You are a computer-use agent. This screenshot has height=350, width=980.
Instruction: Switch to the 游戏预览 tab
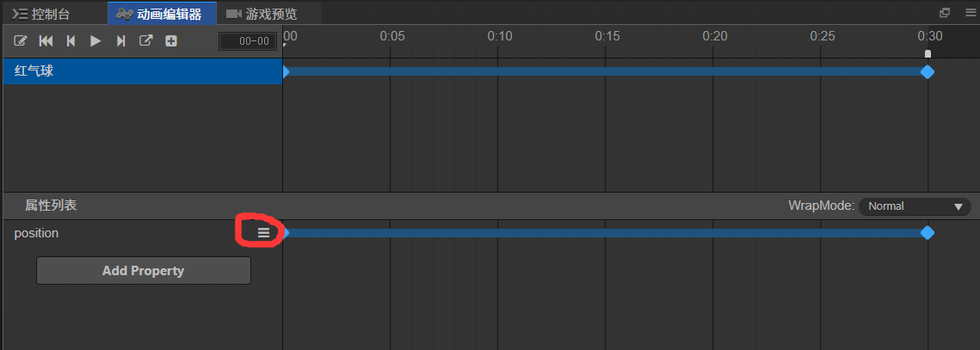[x=262, y=14]
